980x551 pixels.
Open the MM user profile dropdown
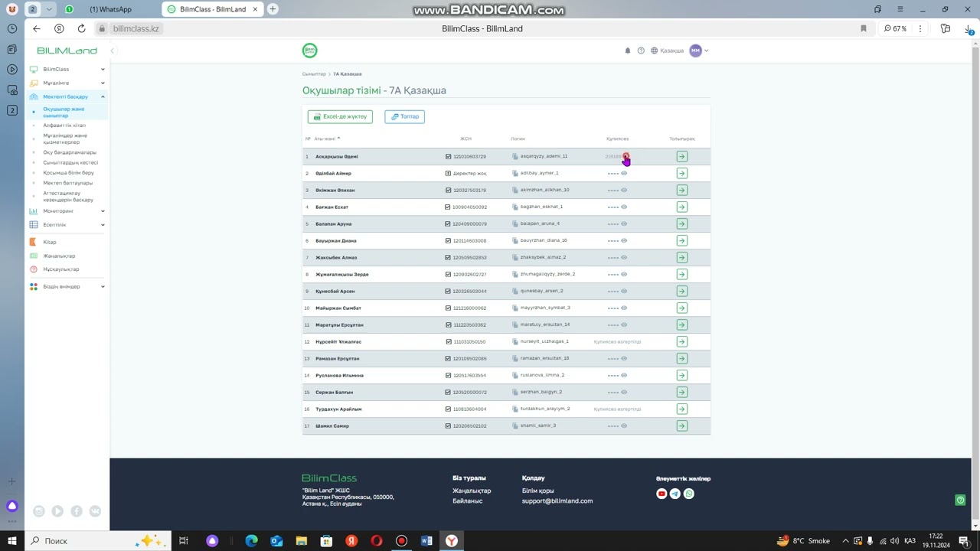[698, 51]
